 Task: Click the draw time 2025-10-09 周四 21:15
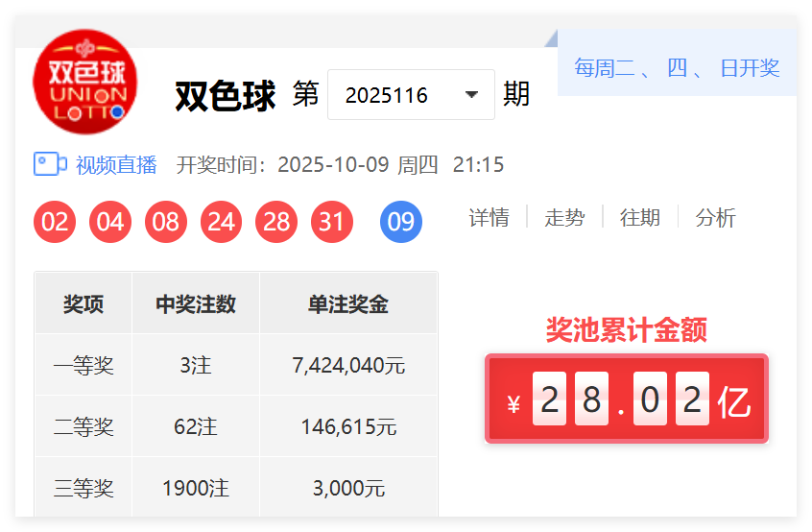pyautogui.click(x=391, y=165)
